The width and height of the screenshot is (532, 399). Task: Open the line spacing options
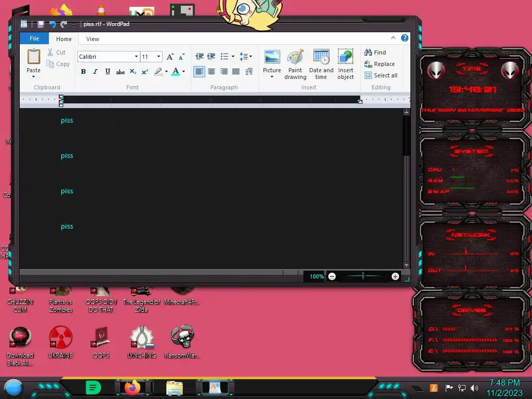[246, 56]
